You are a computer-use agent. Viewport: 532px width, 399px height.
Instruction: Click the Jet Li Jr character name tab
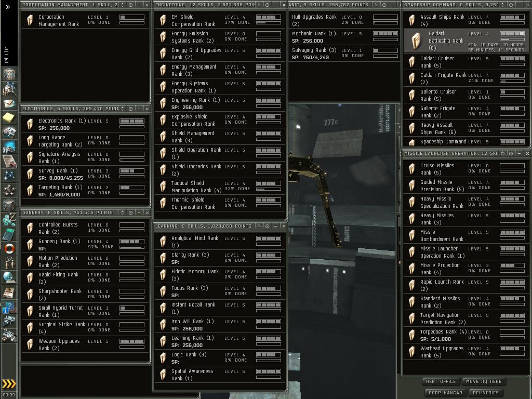point(6,55)
